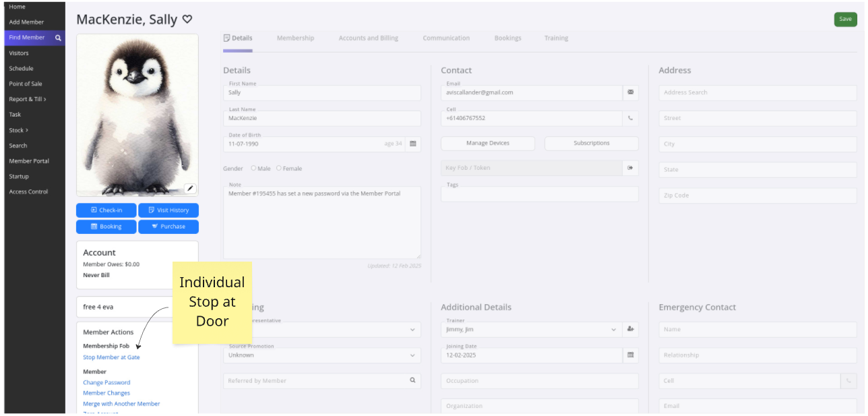Click the blue Booking button
Viewport: 868px width, 416px height.
click(106, 227)
